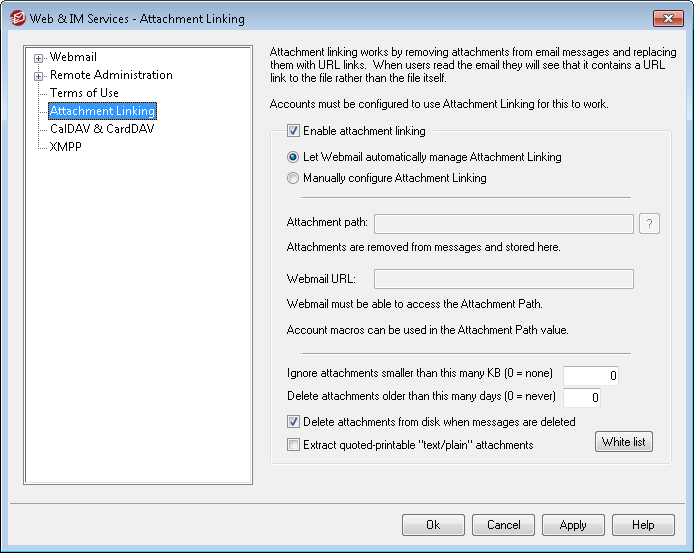Select Let Webmail automatically manage option
The image size is (694, 553).
pyautogui.click(x=293, y=157)
